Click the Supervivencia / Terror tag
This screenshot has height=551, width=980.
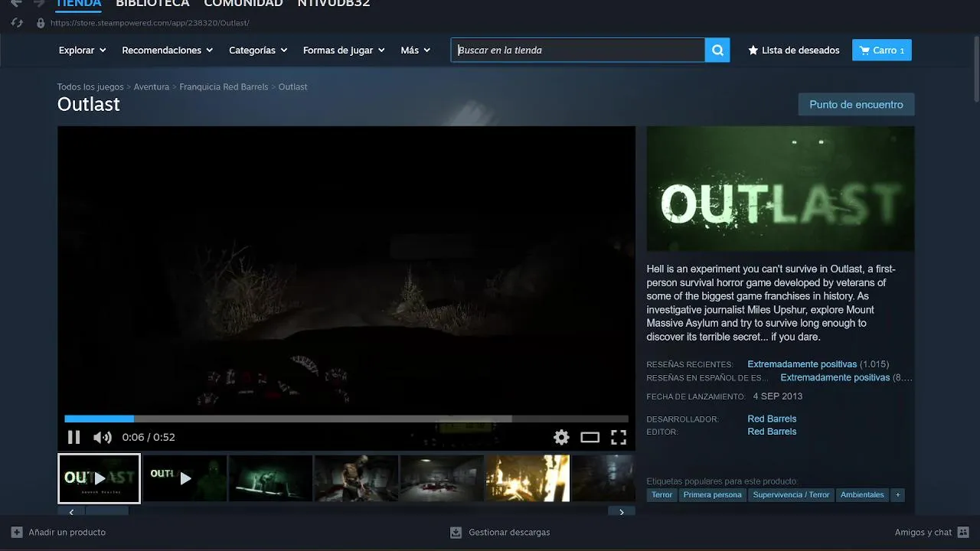tap(791, 495)
